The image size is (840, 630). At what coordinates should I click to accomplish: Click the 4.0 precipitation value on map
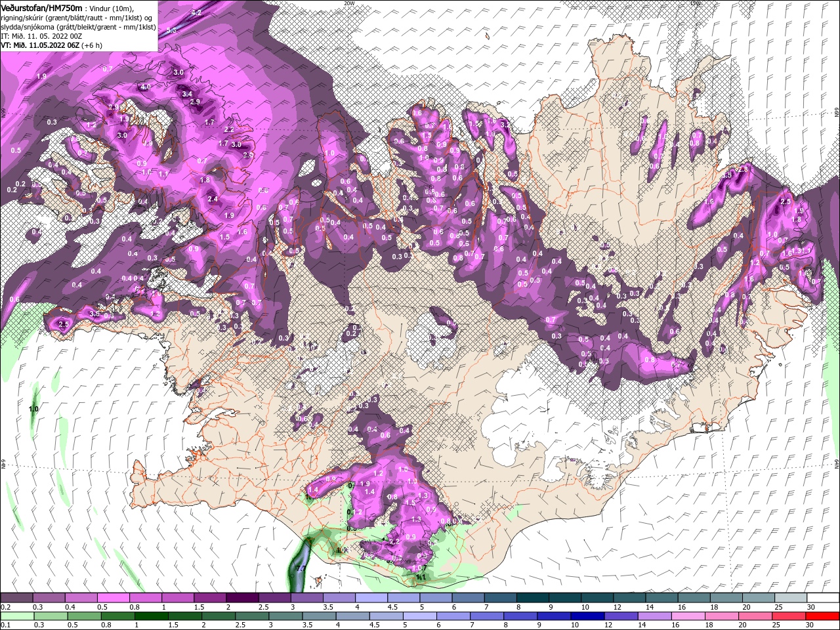click(146, 87)
